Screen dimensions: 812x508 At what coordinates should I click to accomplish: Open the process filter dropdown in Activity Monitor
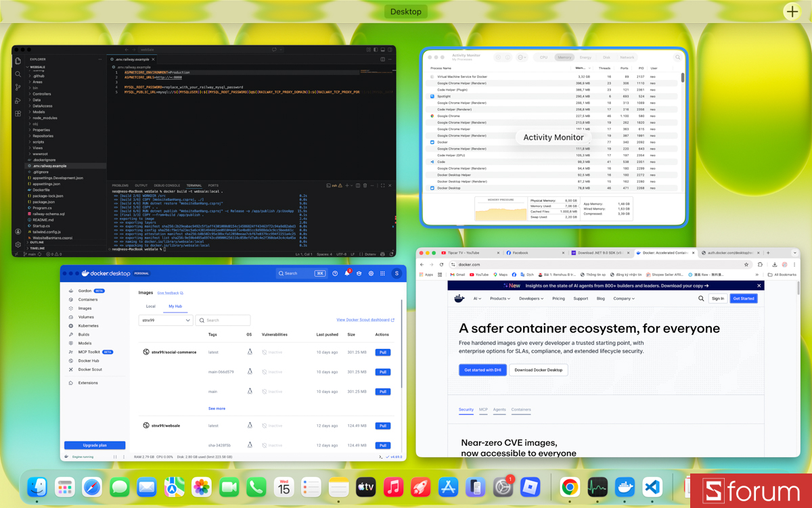pyautogui.click(x=521, y=57)
